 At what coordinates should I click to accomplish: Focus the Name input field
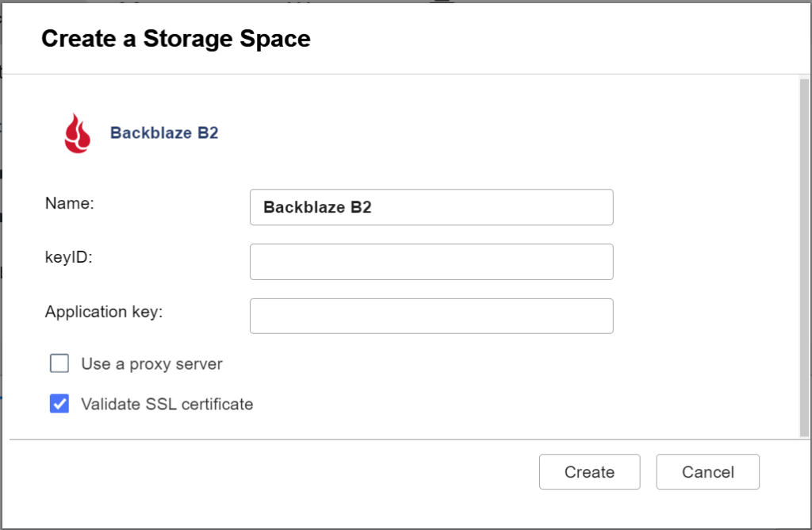click(431, 207)
